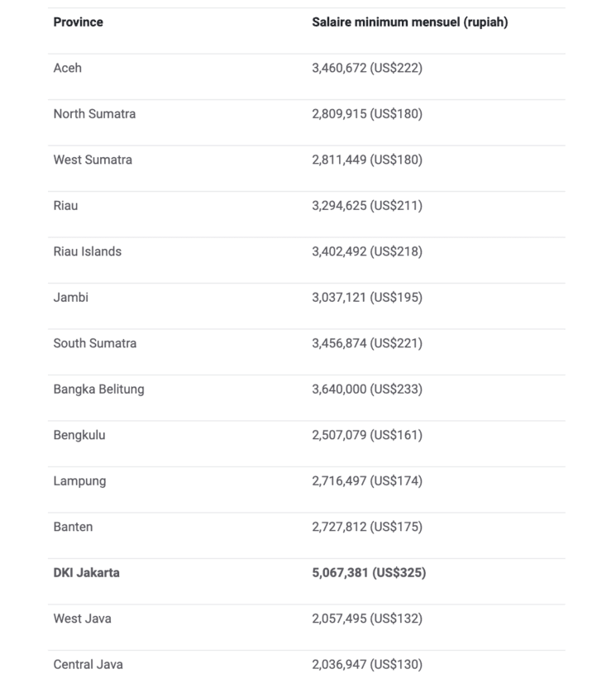
Task: Click Central Java's wage 2,036,947 (US$130)
Action: pos(366,664)
